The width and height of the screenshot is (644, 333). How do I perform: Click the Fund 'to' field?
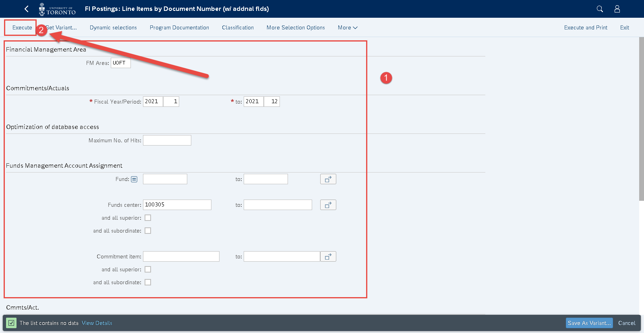[x=266, y=179]
